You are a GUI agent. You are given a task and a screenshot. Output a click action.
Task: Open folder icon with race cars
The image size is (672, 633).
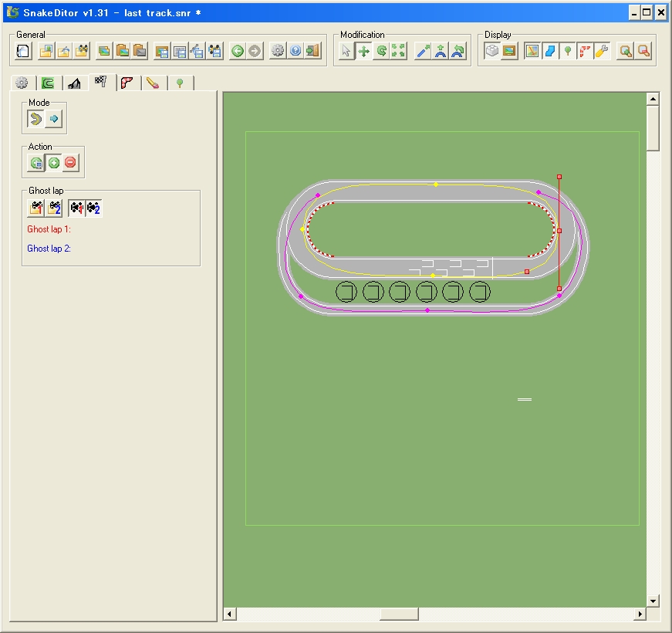82,51
